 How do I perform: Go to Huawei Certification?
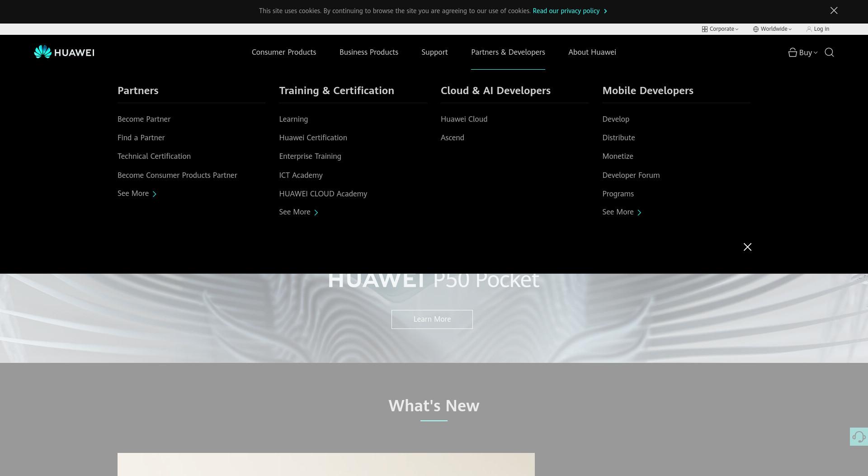pyautogui.click(x=313, y=138)
